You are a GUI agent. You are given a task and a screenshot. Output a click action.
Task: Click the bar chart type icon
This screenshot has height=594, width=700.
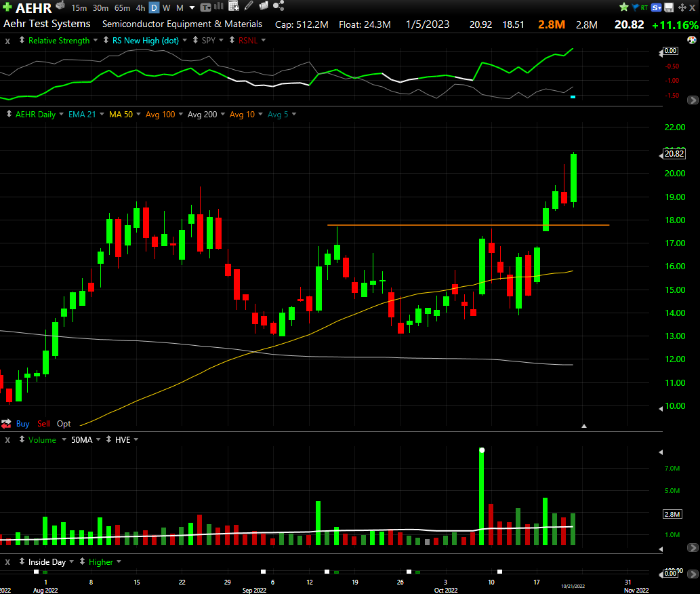pyautogui.click(x=219, y=6)
